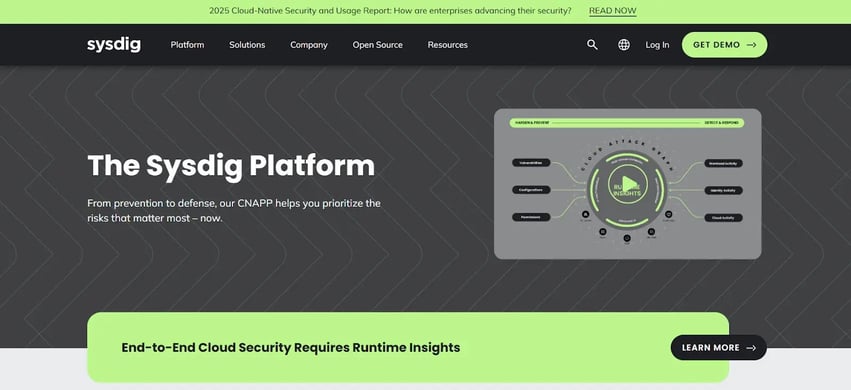
Task: Open the search magnifier icon
Action: coord(592,45)
